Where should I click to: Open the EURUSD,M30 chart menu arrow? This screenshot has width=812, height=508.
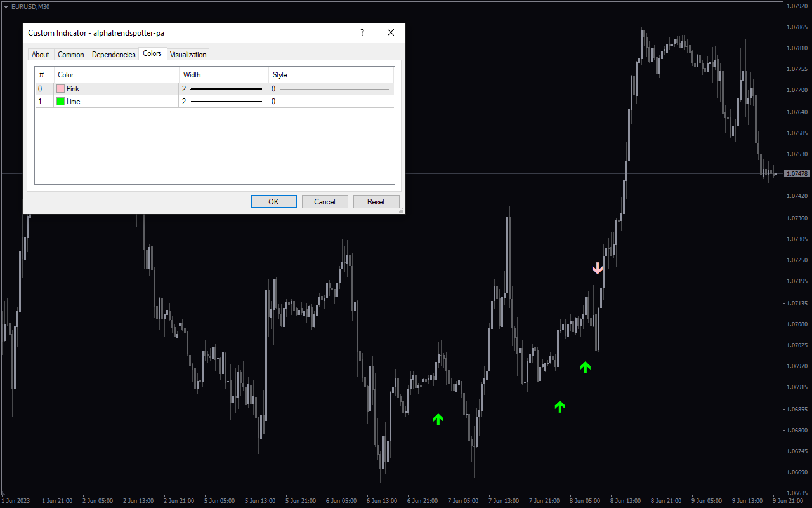[x=6, y=6]
